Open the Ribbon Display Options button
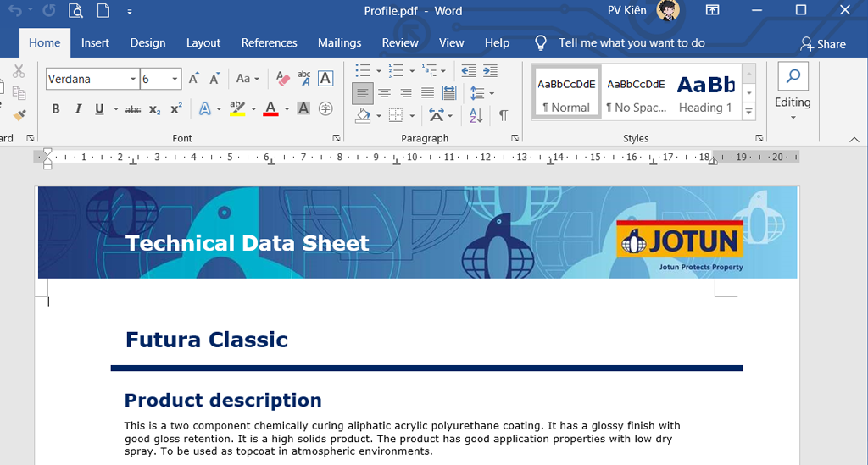This screenshot has height=465, width=868. pyautogui.click(x=712, y=10)
